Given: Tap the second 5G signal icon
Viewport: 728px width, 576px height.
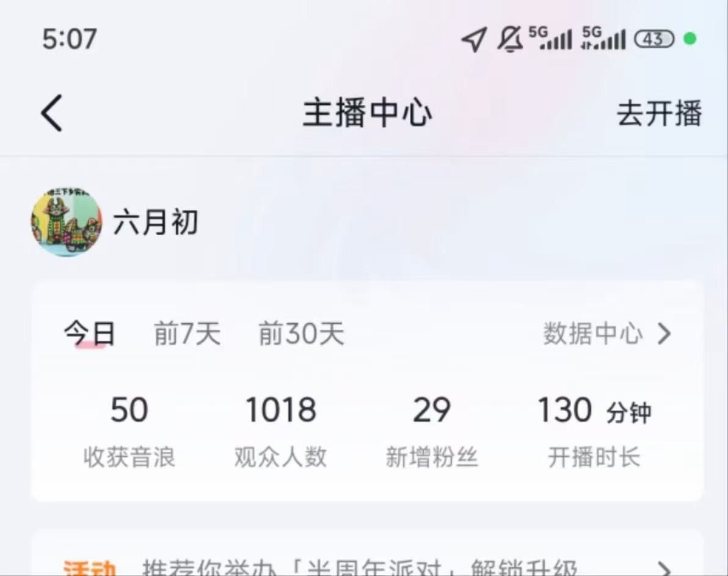Looking at the screenshot, I should [603, 38].
